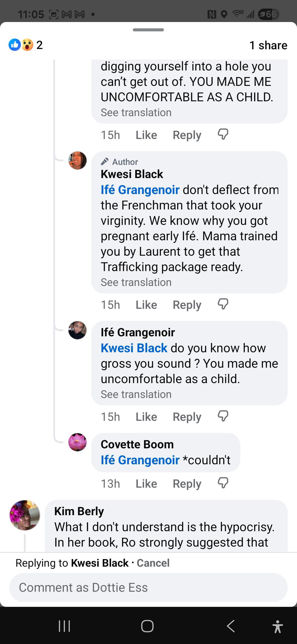
Task: Tap the accessibility icon in the navigation bar
Action: tap(277, 626)
